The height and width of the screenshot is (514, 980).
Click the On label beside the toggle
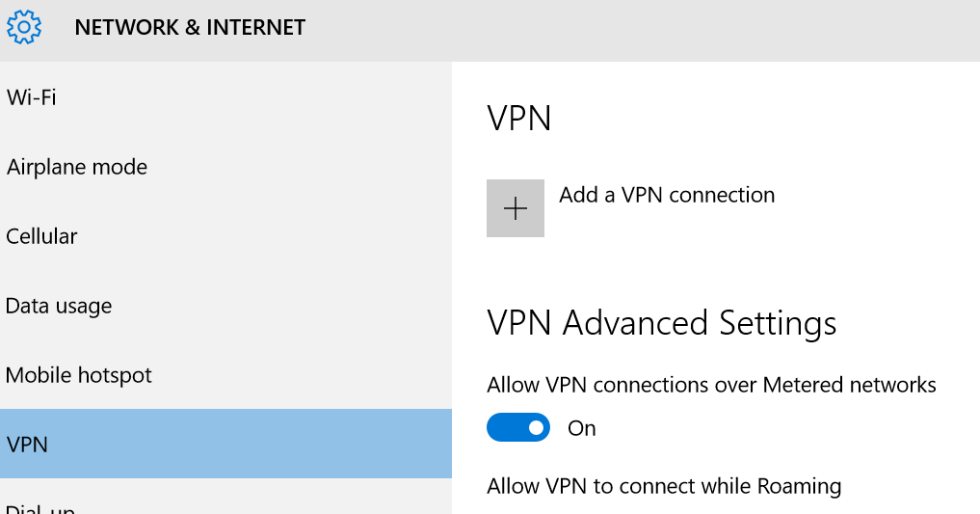[x=581, y=428]
